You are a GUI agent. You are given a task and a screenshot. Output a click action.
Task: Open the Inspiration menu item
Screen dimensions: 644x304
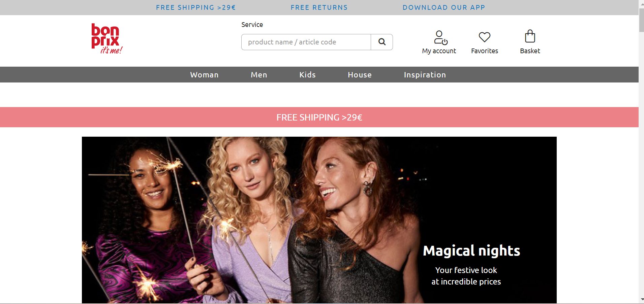coord(425,75)
